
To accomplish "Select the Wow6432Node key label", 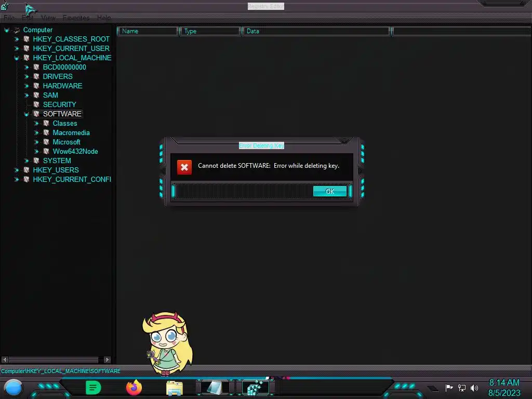I will point(75,151).
